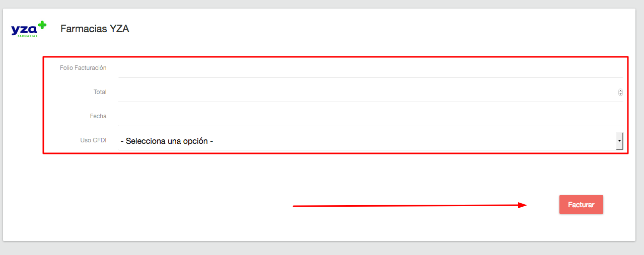Click the blue yza lettering in logo
644x255 pixels.
point(24,30)
